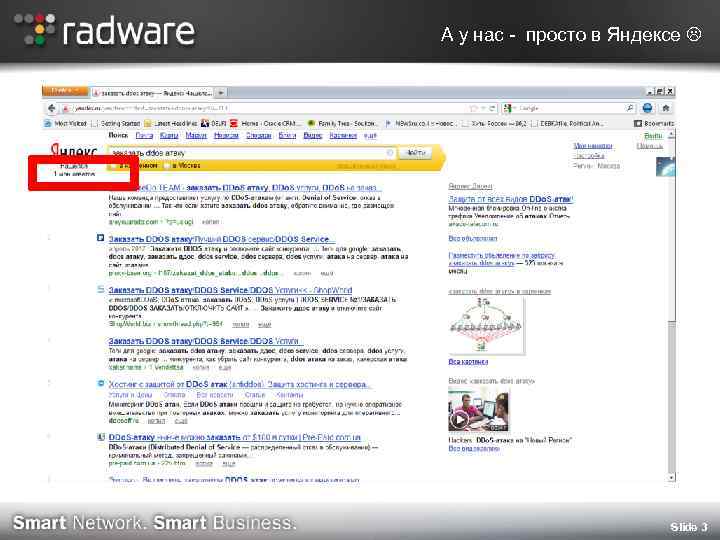The width and height of the screenshot is (720, 540).
Task: Open the Яндекс.Директ heading link
Action: pos(470,186)
